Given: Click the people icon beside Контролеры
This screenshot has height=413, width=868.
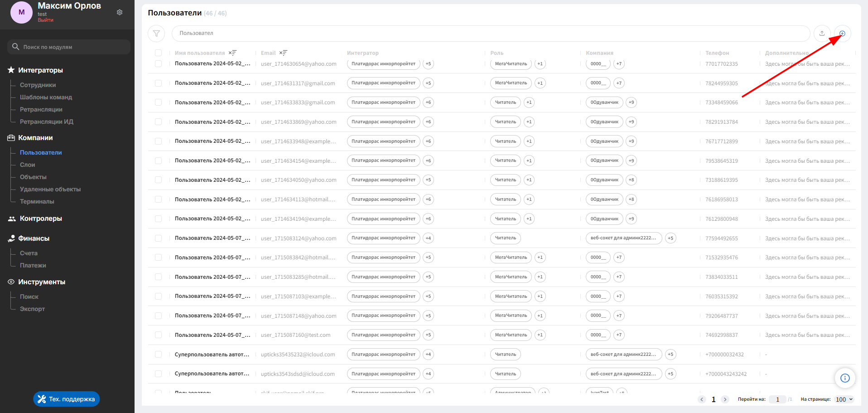Looking at the screenshot, I should pyautogui.click(x=12, y=219).
